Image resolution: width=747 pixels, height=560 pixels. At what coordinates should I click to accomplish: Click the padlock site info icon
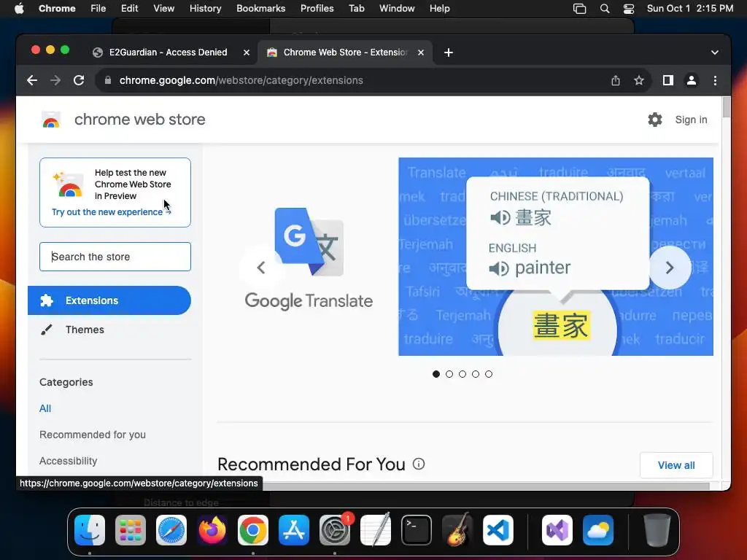point(108,80)
